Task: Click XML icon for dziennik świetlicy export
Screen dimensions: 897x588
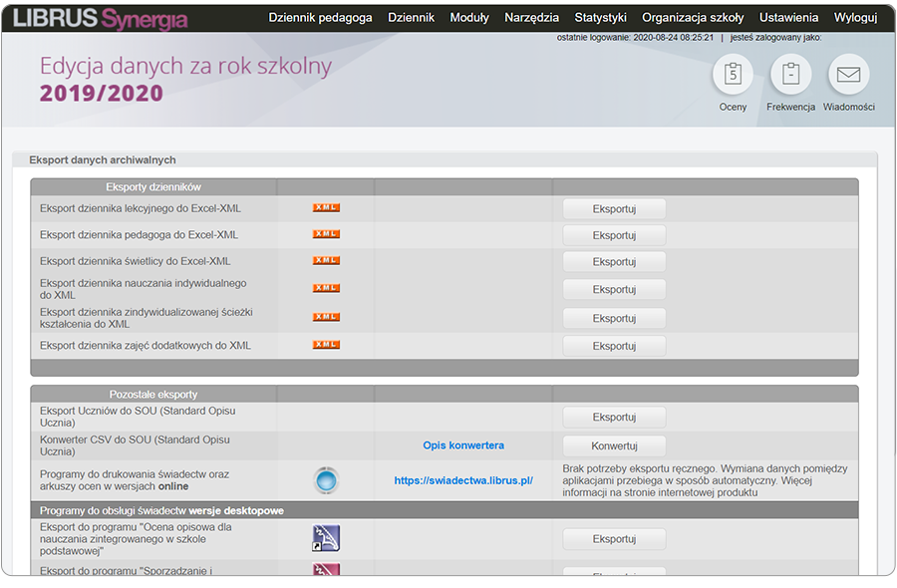Action: [x=326, y=261]
